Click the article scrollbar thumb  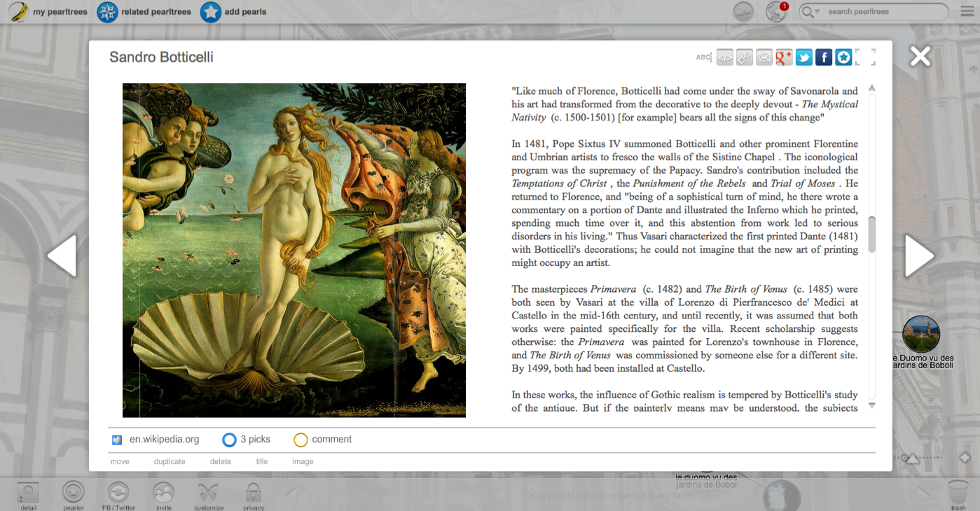[x=872, y=234]
